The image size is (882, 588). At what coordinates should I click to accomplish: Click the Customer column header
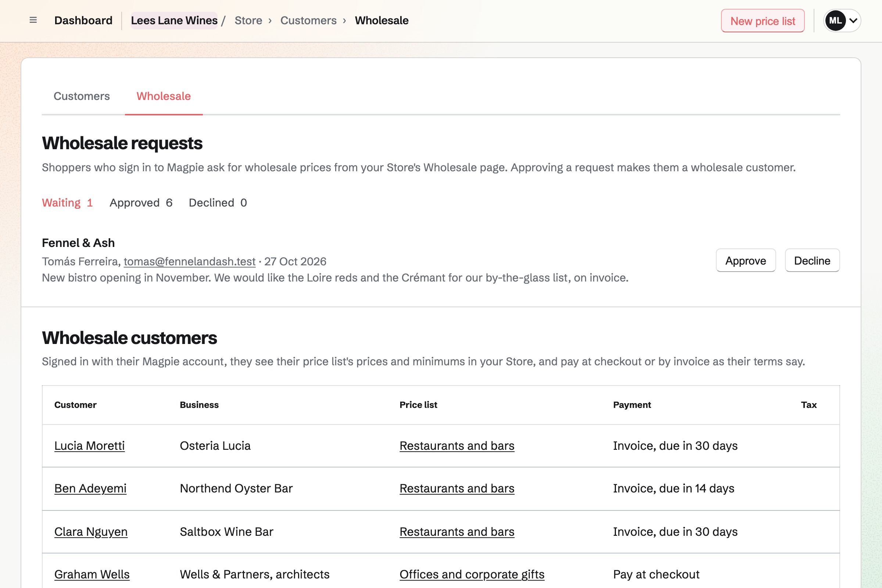click(75, 405)
